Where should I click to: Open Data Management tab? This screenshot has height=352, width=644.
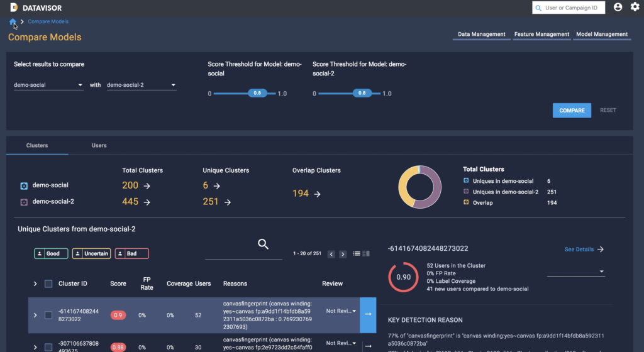point(481,35)
